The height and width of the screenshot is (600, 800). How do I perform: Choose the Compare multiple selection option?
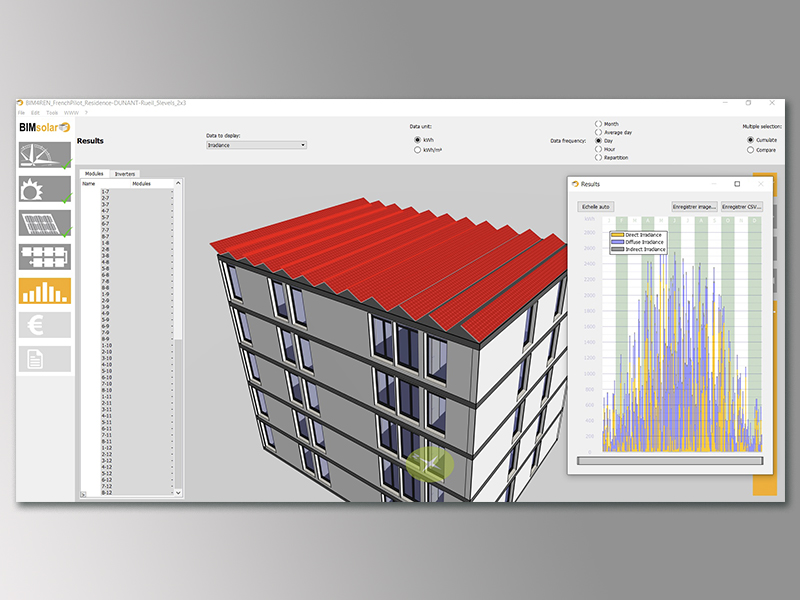pyautogui.click(x=750, y=150)
